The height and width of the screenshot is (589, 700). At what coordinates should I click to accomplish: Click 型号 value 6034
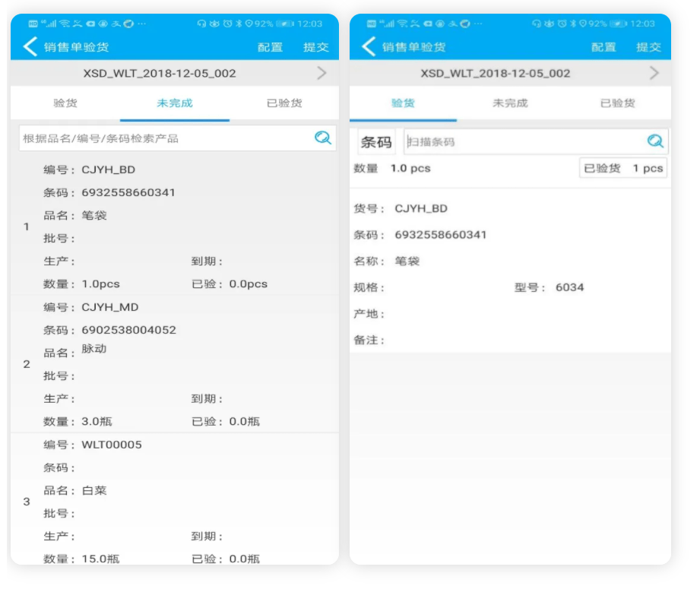pos(569,287)
